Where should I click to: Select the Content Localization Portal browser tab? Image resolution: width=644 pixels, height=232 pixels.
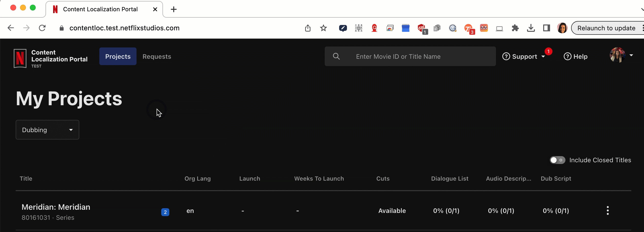(104, 9)
